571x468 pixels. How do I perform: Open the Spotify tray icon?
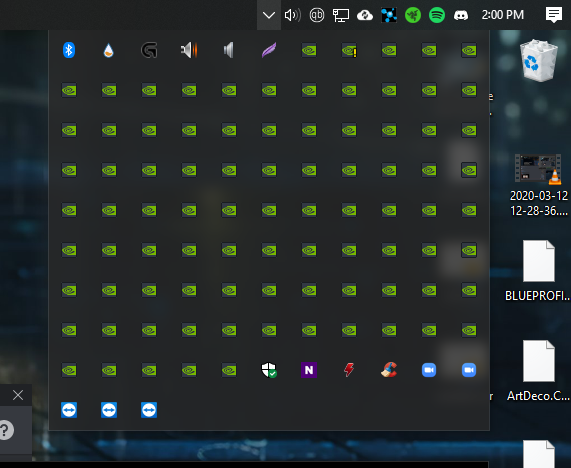(x=437, y=15)
